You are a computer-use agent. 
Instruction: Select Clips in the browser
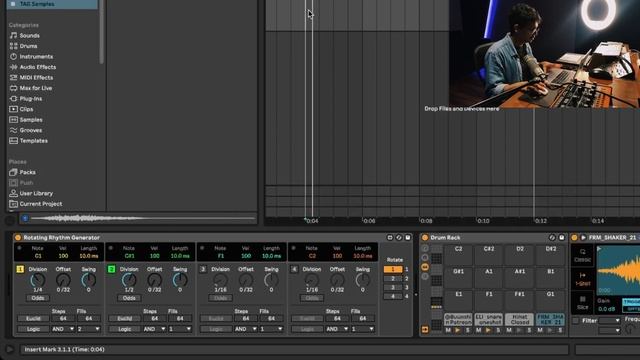click(26, 109)
